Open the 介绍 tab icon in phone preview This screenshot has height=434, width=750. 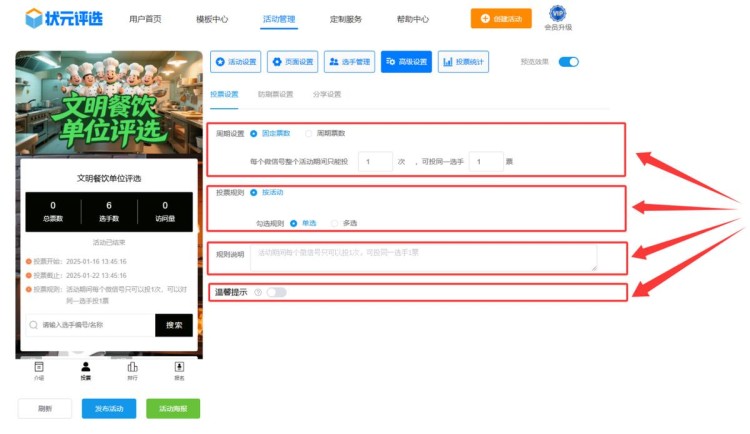click(x=39, y=367)
